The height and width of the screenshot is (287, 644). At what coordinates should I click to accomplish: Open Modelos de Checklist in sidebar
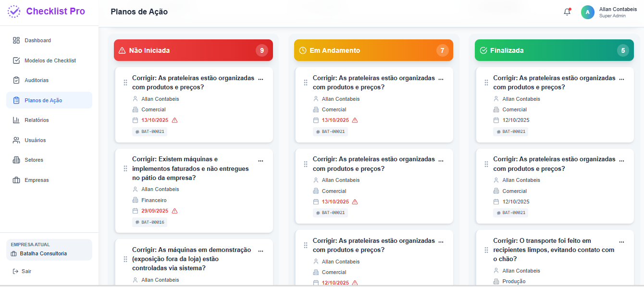49,60
